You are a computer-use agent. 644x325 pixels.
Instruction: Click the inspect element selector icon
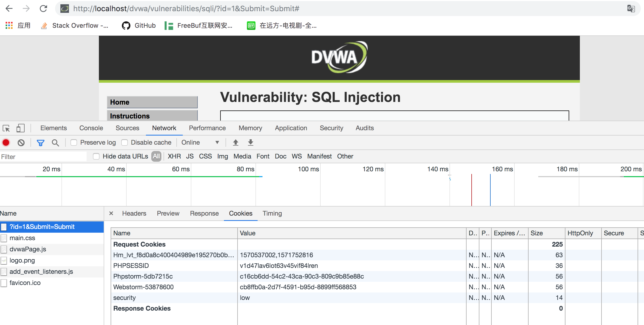coord(6,128)
